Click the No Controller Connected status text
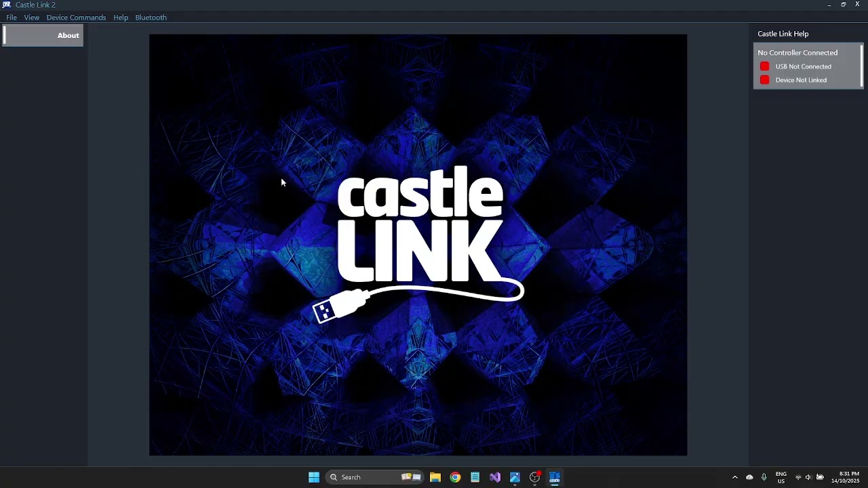The height and width of the screenshot is (488, 868). (797, 53)
